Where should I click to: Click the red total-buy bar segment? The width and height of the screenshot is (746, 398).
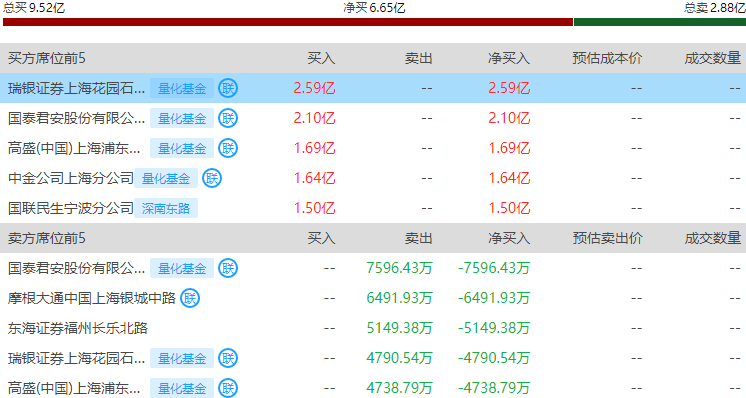coord(288,22)
